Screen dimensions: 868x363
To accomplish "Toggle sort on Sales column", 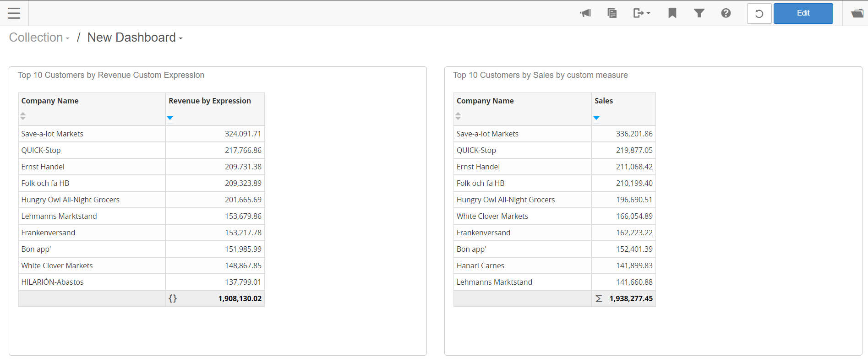I will coord(596,118).
